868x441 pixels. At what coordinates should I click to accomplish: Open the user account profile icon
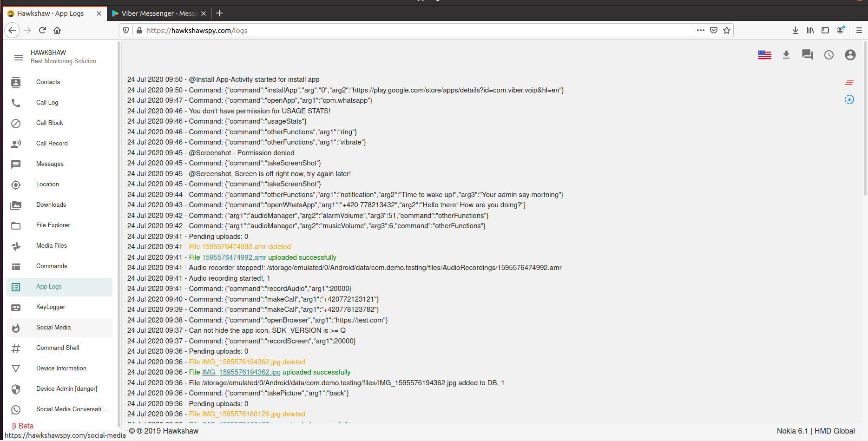click(850, 55)
